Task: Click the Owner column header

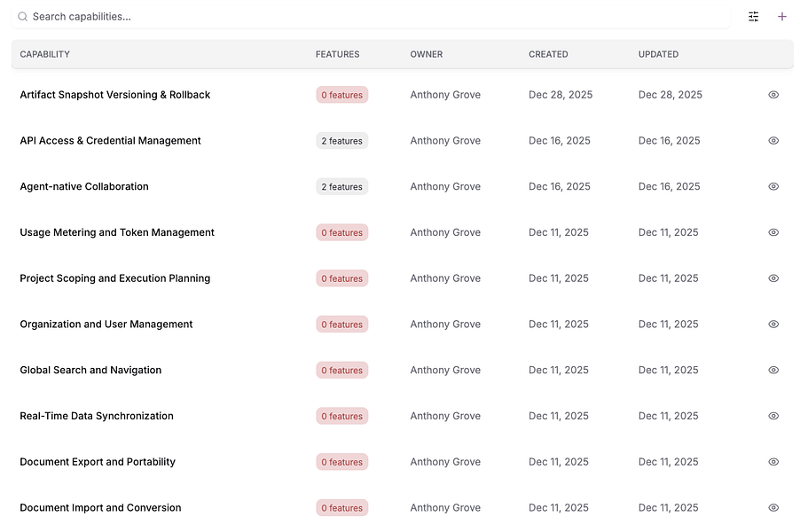Action: pos(427,54)
